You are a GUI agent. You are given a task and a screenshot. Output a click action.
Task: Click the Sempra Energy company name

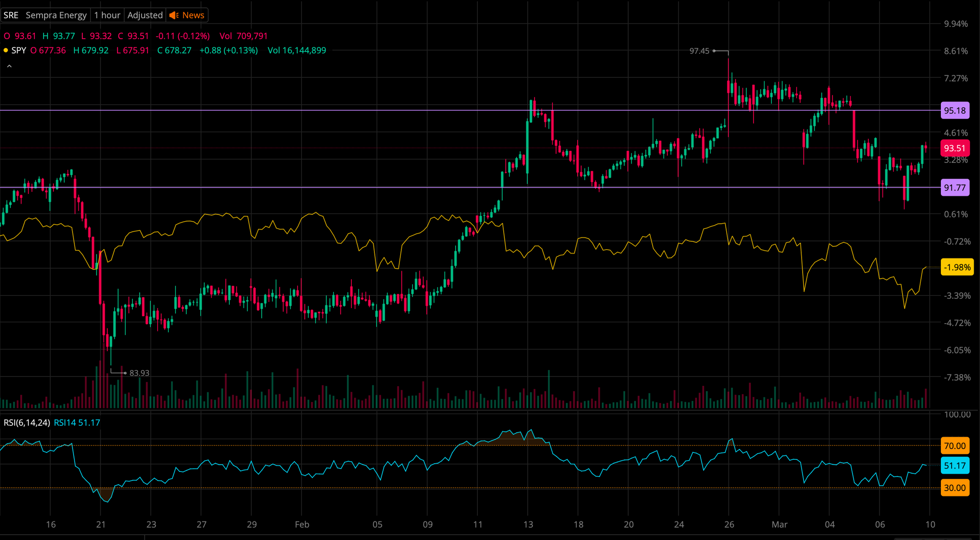[56, 15]
